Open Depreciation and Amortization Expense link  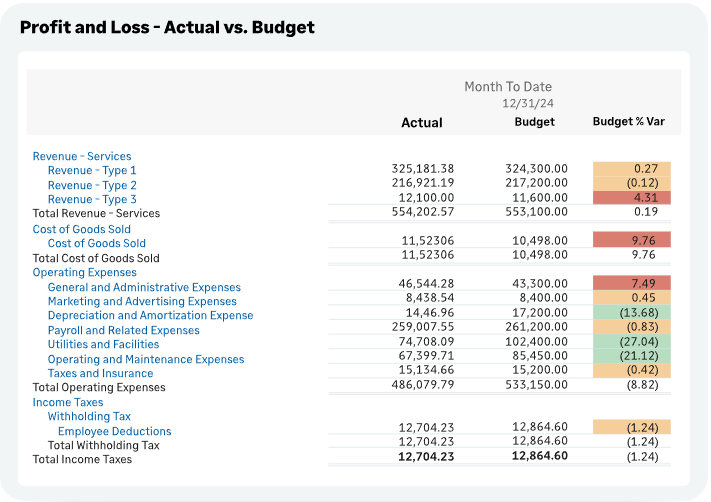point(150,316)
